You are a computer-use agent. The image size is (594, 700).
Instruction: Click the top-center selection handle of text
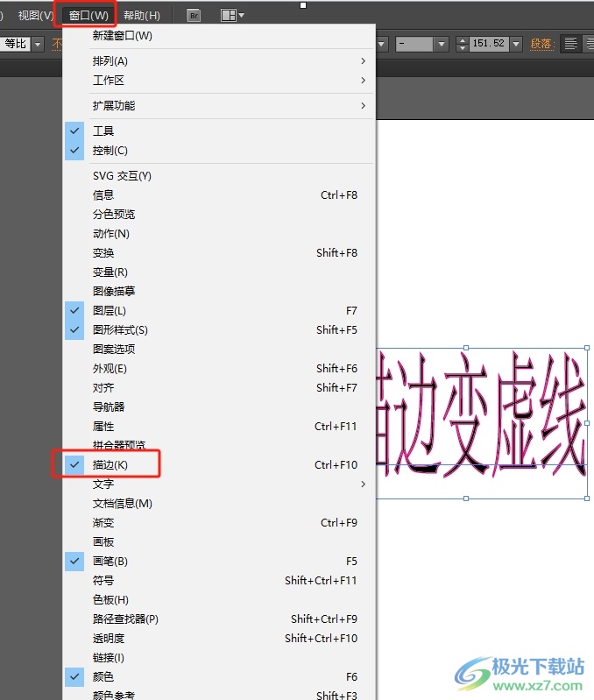466,348
